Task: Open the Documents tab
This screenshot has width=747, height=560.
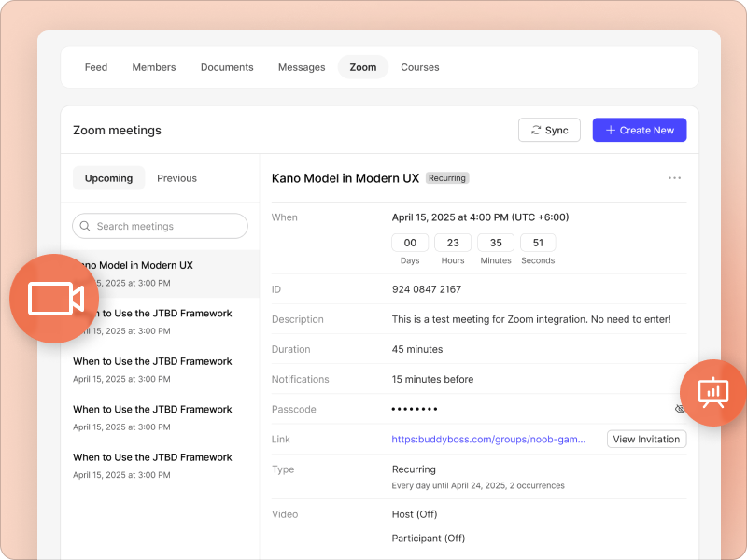Action: (227, 67)
